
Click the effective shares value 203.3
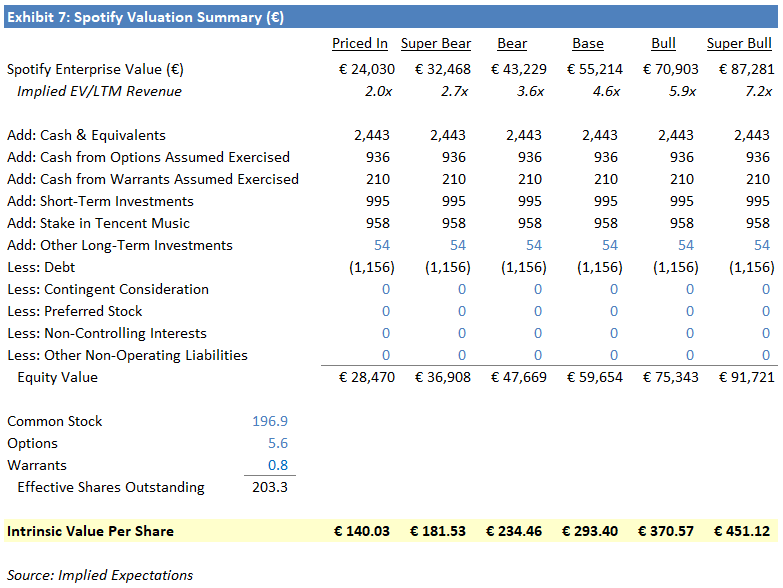click(x=270, y=487)
